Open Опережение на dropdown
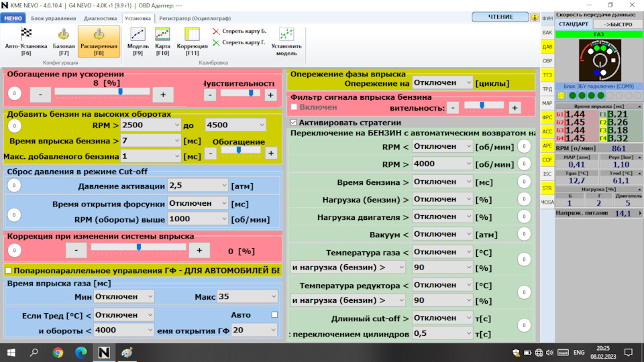644x362 pixels. pos(442,82)
